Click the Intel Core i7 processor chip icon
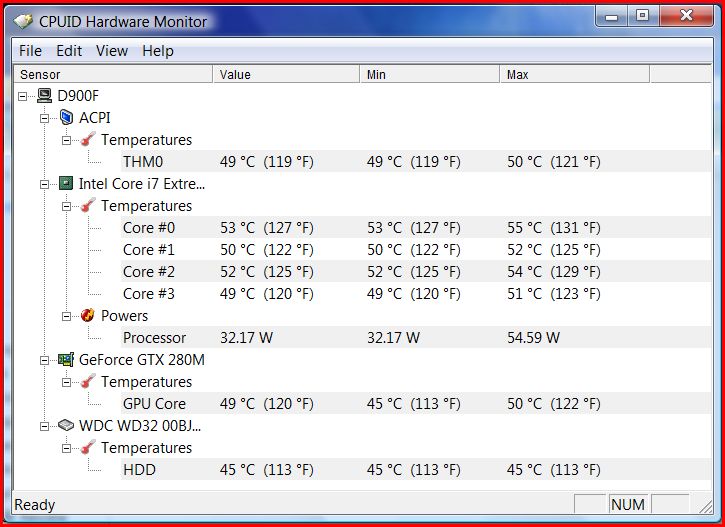The width and height of the screenshot is (725, 527). pyautogui.click(x=66, y=184)
